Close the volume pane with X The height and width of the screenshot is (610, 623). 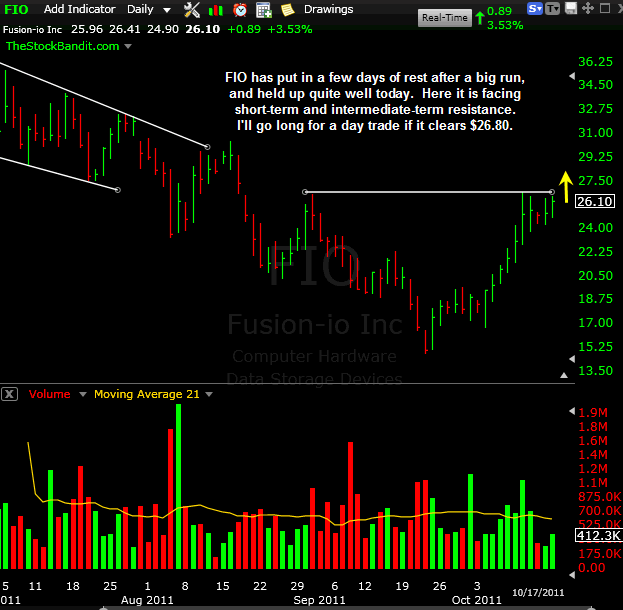tap(9, 394)
